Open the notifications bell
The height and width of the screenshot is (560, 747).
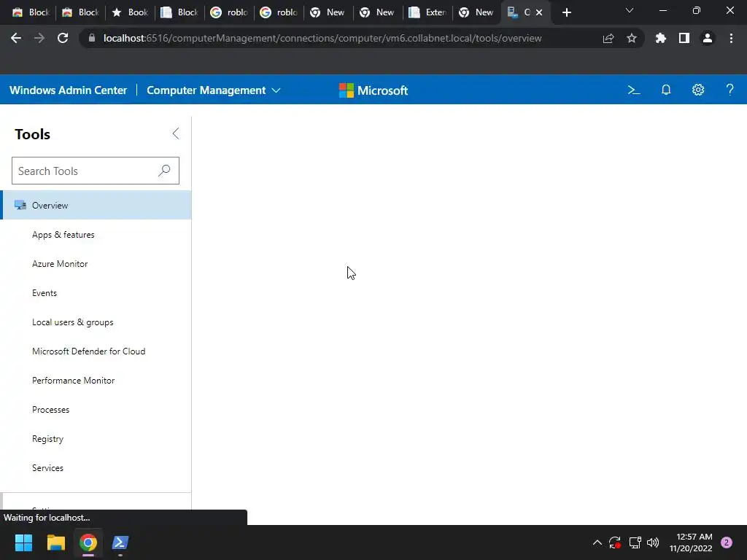coord(666,90)
